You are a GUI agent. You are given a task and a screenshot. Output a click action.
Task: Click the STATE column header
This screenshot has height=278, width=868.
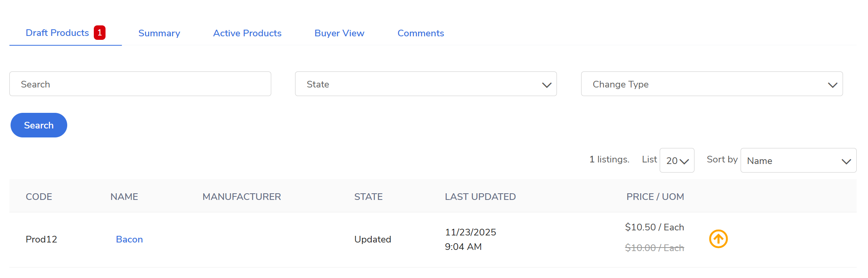tap(368, 197)
